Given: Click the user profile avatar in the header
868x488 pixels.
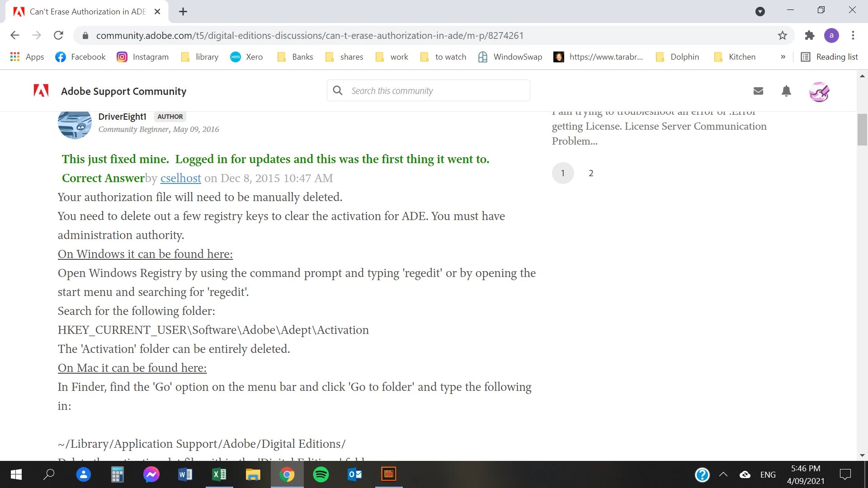Looking at the screenshot, I should coord(819,92).
